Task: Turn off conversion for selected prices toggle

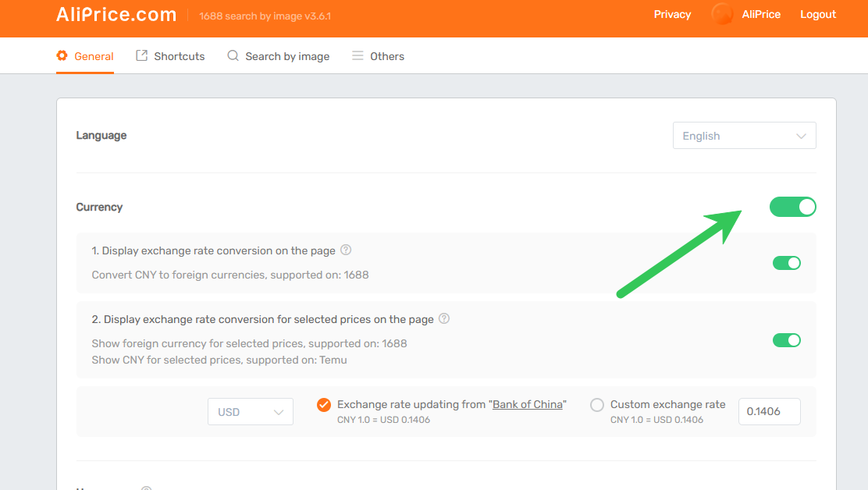Action: [x=786, y=340]
